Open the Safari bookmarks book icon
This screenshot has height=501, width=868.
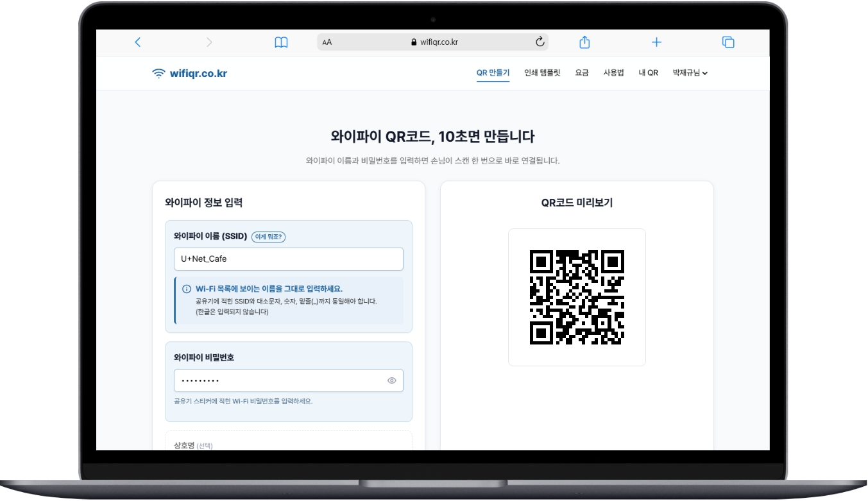281,42
